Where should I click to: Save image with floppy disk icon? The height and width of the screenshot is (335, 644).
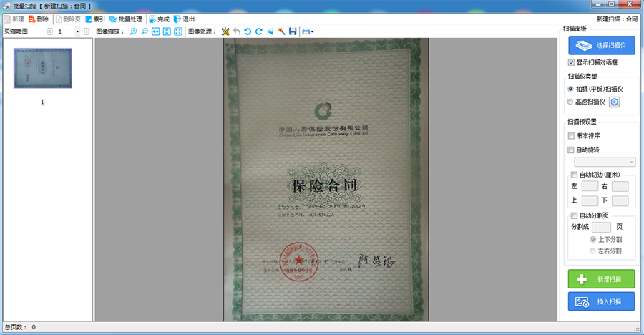coord(293,31)
